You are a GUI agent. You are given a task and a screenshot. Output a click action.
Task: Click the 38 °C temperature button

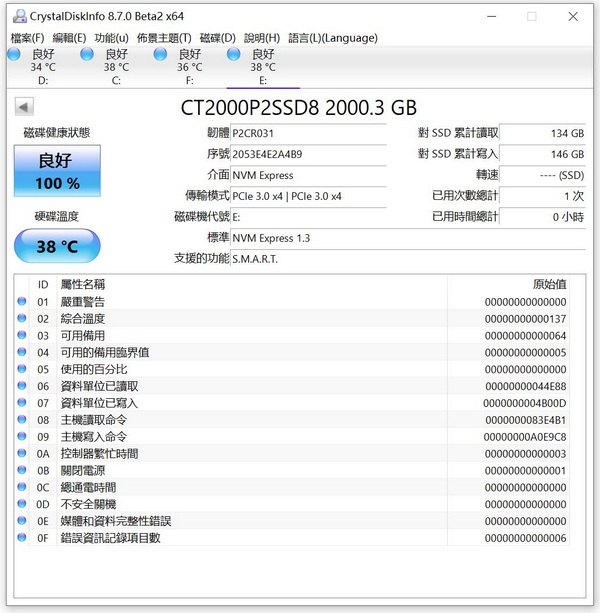(x=57, y=246)
